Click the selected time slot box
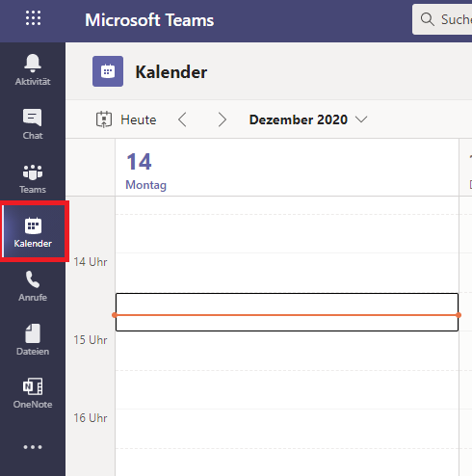Image resolution: width=472 pixels, height=476 pixels. pyautogui.click(x=287, y=312)
